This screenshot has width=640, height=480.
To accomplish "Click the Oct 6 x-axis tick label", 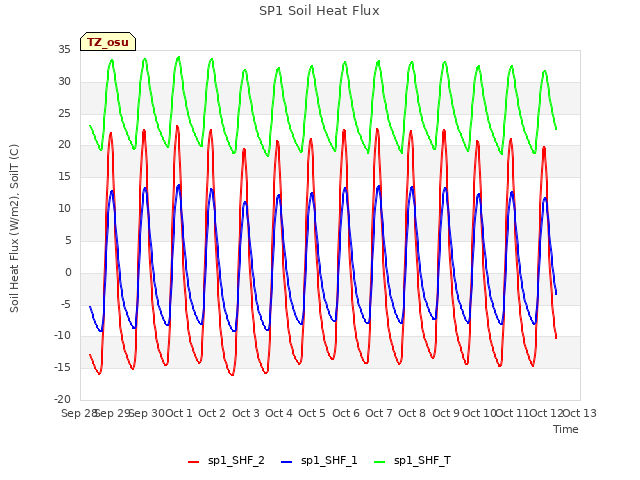I will click(x=346, y=413).
